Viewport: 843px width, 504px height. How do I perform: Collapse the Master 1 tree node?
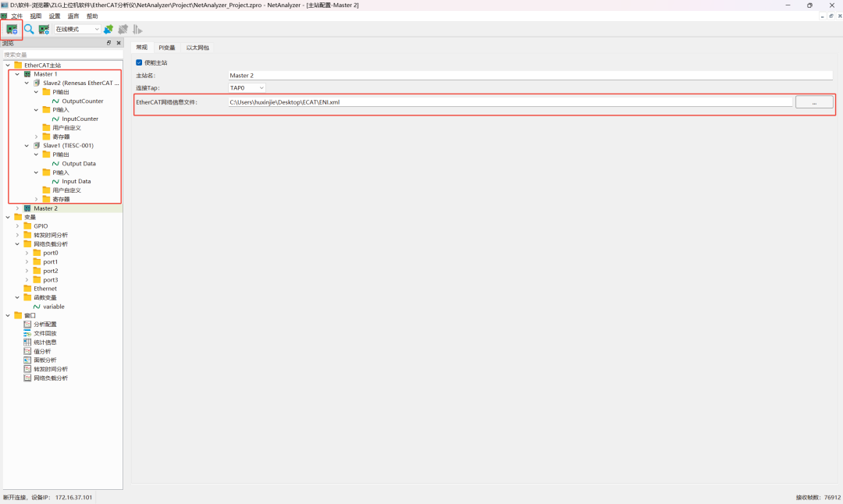[17, 74]
